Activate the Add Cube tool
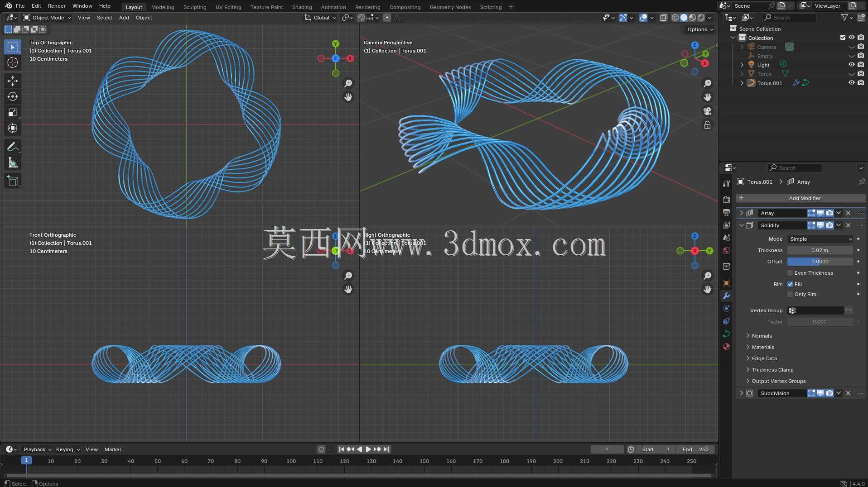868x487 pixels. pyautogui.click(x=13, y=181)
